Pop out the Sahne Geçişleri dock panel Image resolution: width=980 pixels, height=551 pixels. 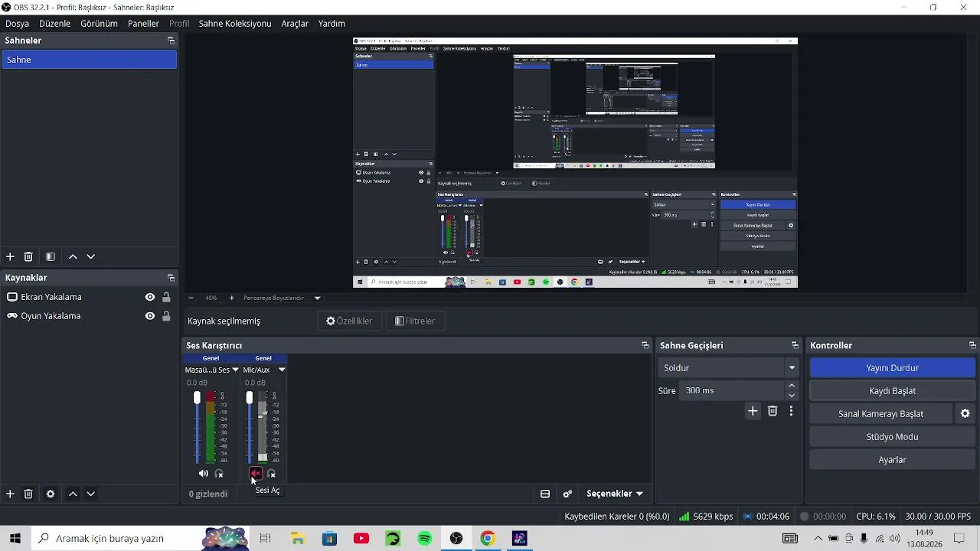795,345
